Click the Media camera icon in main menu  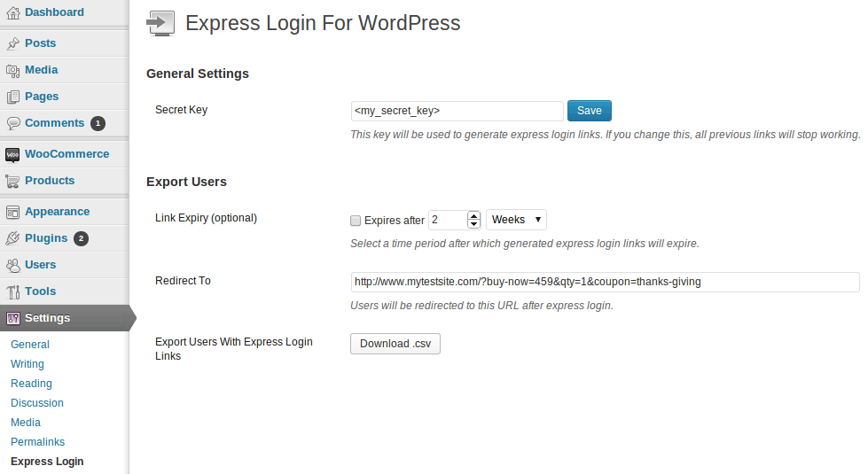[x=12, y=70]
